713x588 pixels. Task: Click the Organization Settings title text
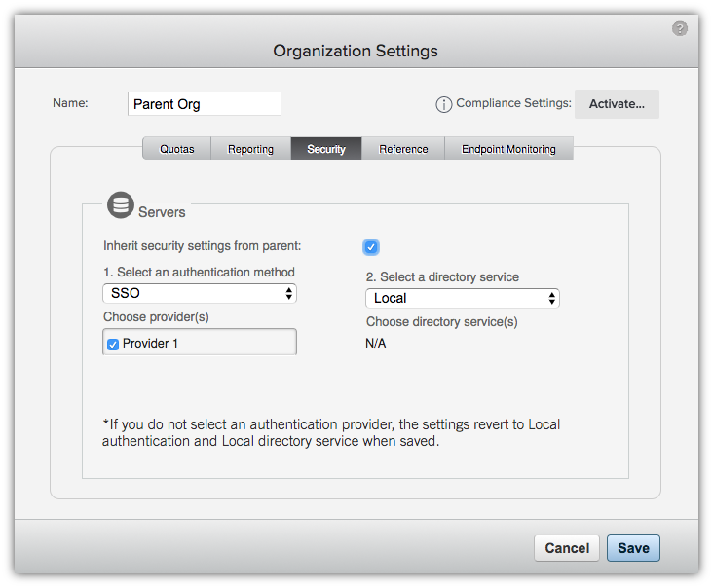[x=356, y=51]
